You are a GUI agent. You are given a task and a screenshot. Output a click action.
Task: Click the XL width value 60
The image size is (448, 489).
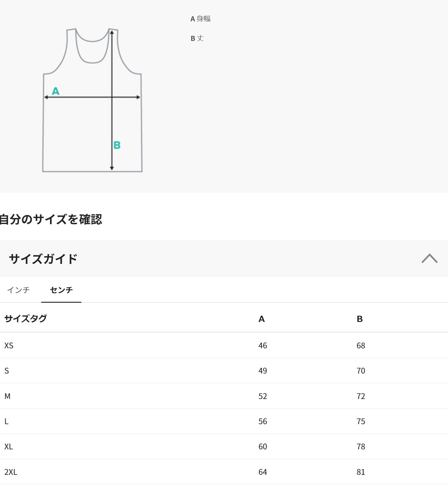pos(263,446)
